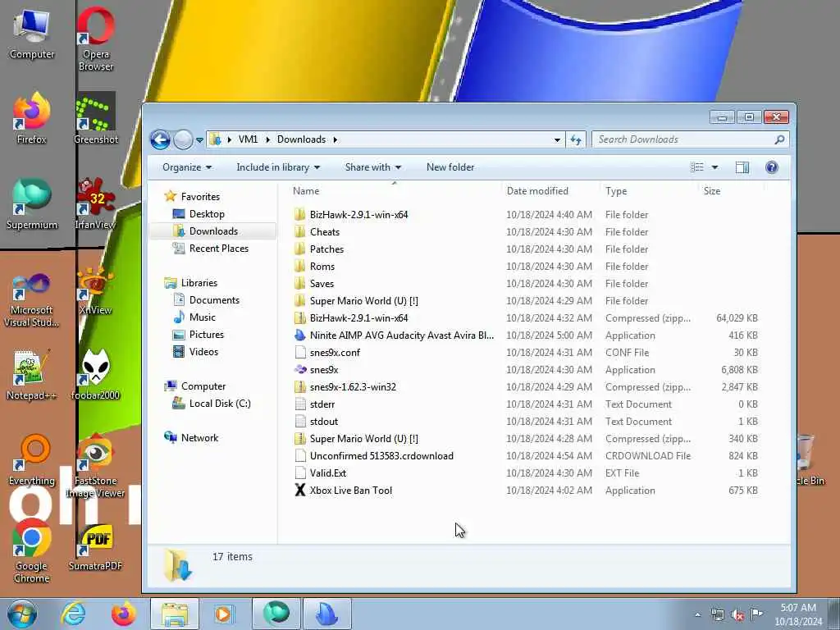The height and width of the screenshot is (630, 840).
Task: Launch SumatraPDF from the desktop
Action: point(95,546)
